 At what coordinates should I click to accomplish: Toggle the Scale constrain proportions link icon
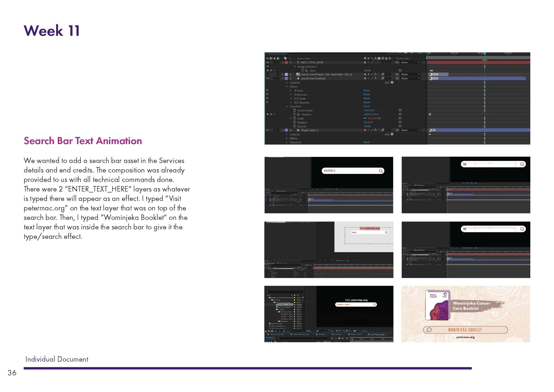point(365,118)
